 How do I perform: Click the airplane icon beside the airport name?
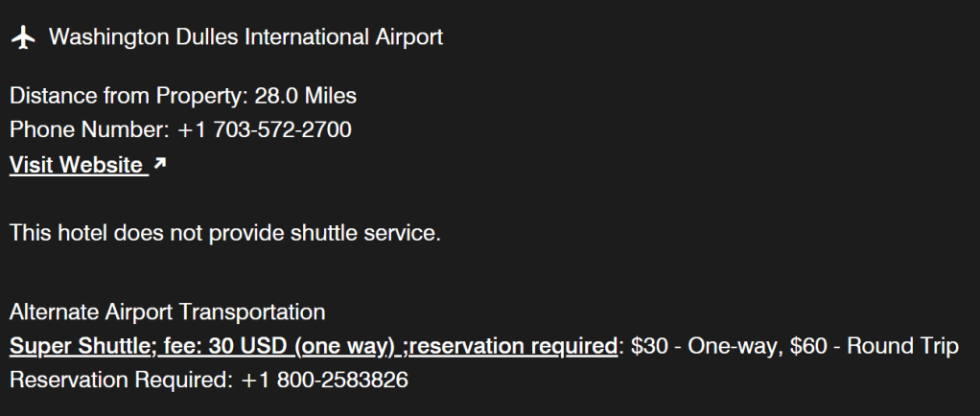coord(24,37)
